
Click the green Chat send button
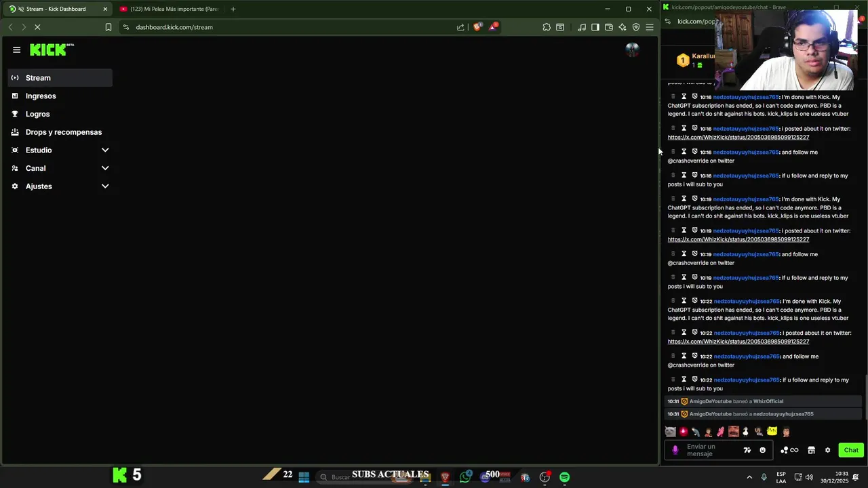click(851, 450)
